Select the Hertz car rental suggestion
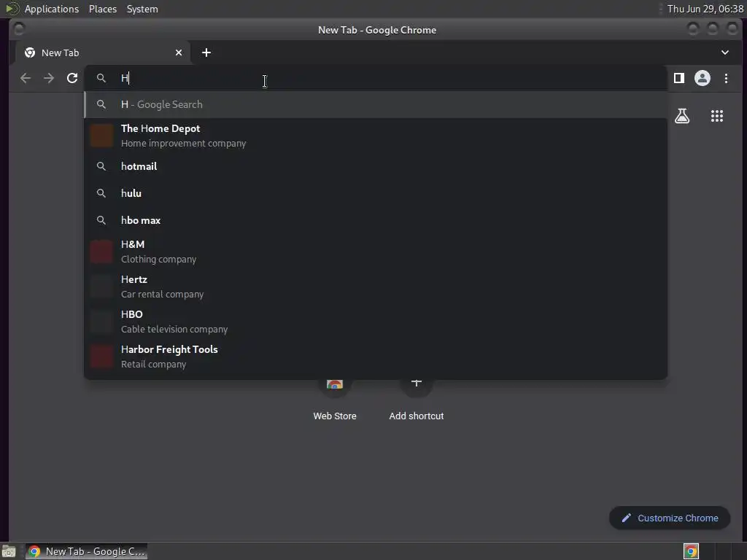This screenshot has width=747, height=560. tap(376, 286)
